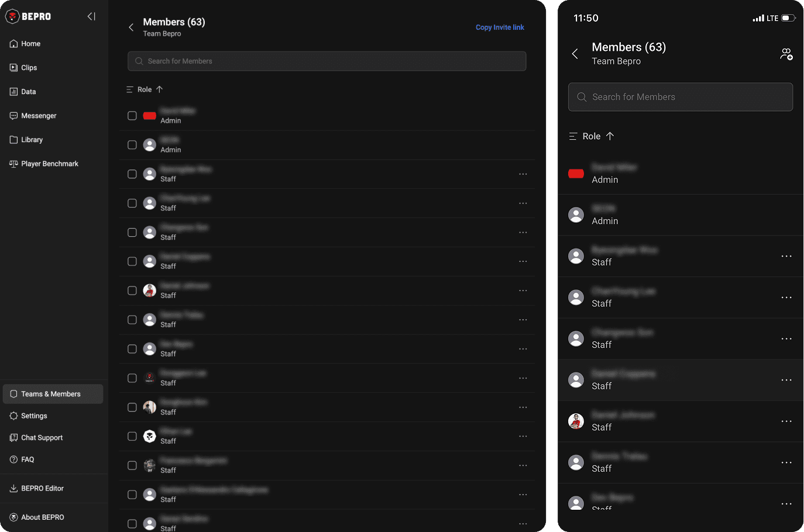The height and width of the screenshot is (532, 804).
Task: Focus the desktop Search for Members field
Action: (327, 61)
